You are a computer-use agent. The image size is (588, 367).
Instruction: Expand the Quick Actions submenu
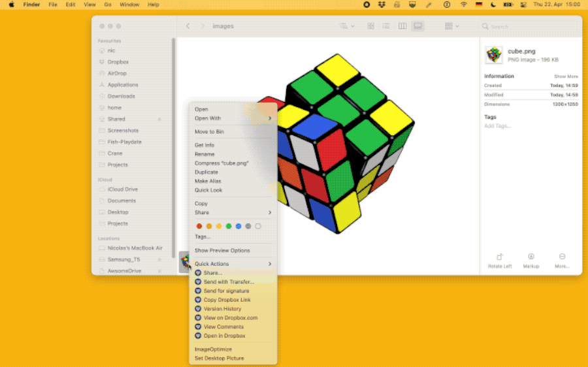click(233, 264)
